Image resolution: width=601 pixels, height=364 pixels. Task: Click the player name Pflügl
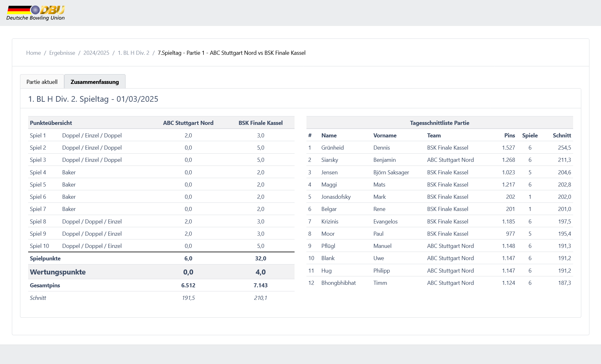click(328, 246)
